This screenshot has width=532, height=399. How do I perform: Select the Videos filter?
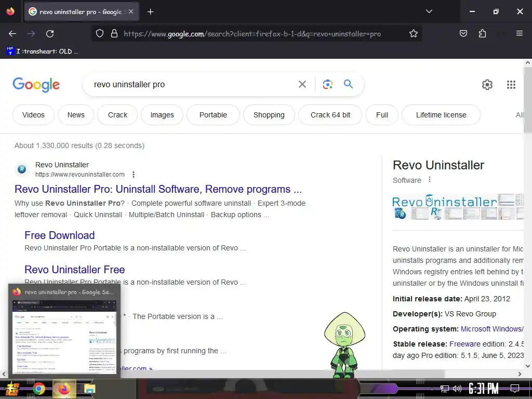coord(33,115)
